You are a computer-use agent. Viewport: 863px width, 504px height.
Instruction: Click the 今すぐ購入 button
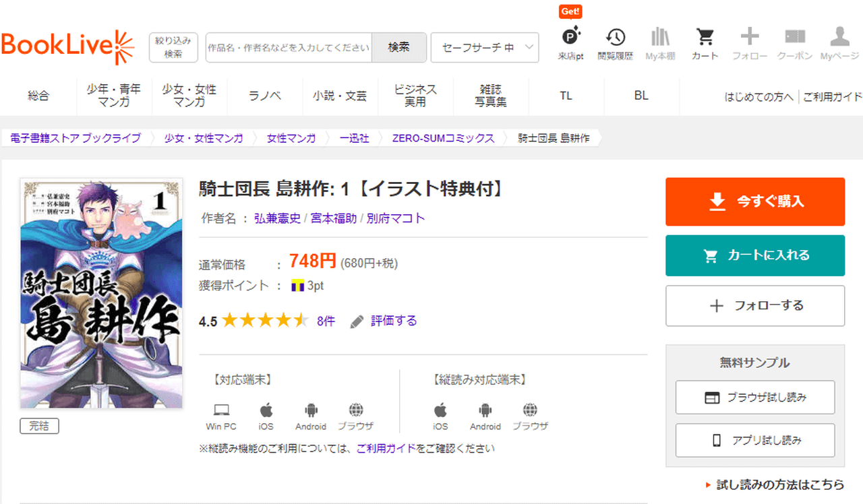(x=754, y=201)
